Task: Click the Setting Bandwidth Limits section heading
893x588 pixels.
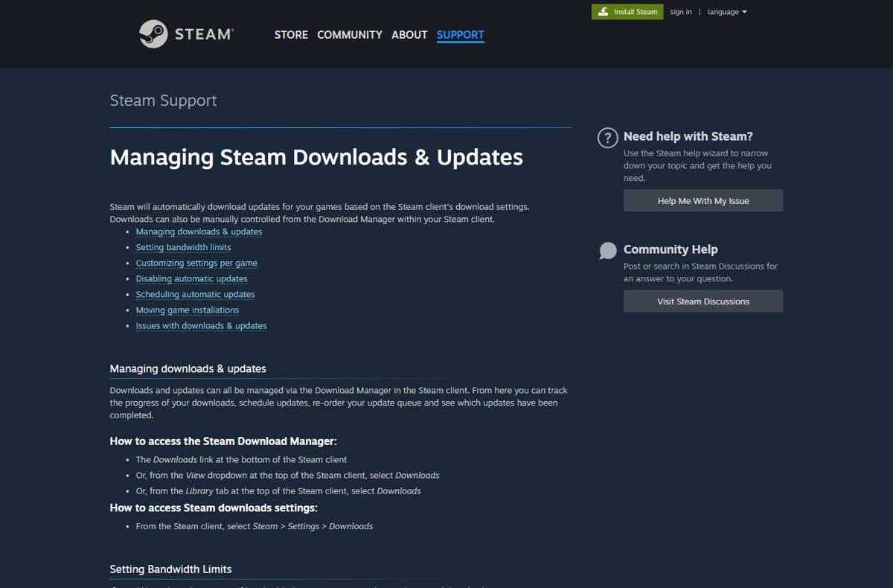Action: coord(170,569)
